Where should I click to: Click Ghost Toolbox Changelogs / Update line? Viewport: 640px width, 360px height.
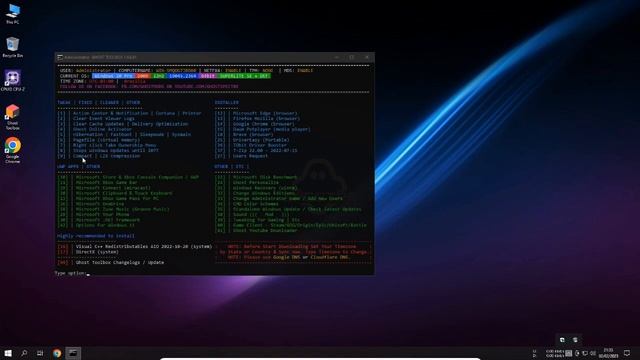pos(111,262)
